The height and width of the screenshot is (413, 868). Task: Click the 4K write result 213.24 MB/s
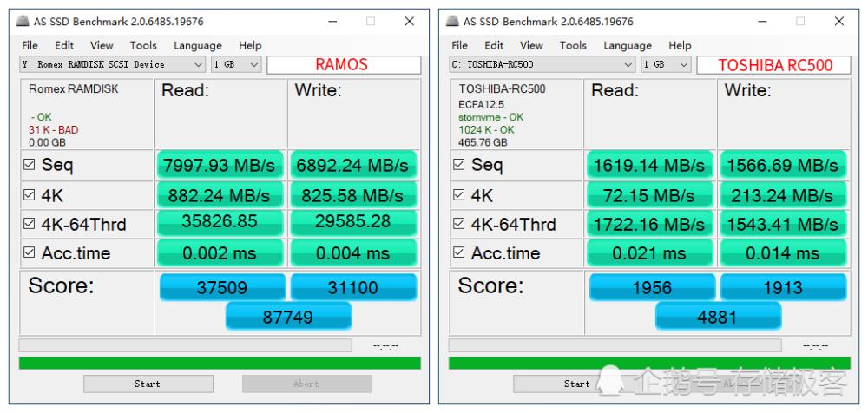pos(783,195)
